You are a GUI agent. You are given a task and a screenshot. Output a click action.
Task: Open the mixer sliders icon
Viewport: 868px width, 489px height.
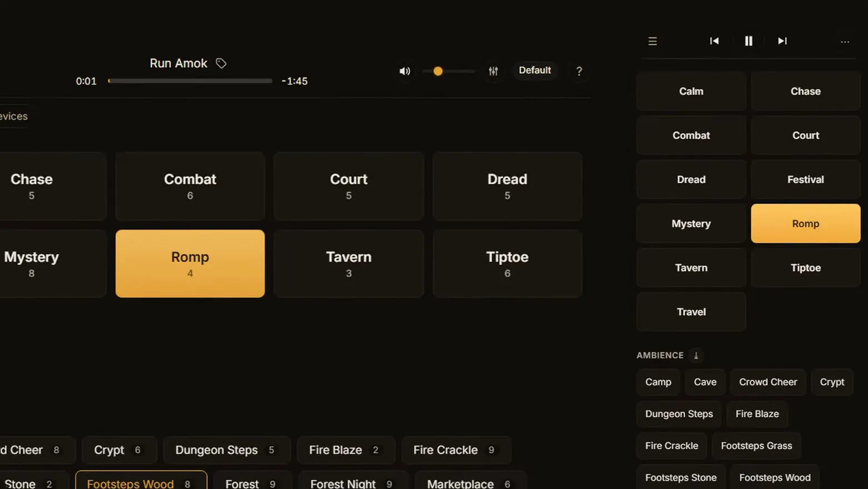pos(493,71)
